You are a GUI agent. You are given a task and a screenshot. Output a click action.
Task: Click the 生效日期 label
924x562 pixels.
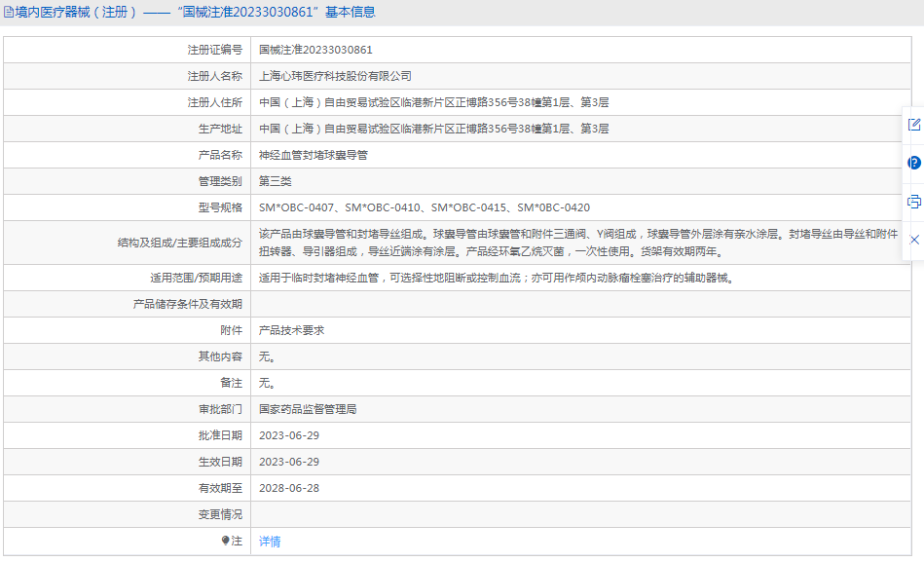pyautogui.click(x=220, y=462)
